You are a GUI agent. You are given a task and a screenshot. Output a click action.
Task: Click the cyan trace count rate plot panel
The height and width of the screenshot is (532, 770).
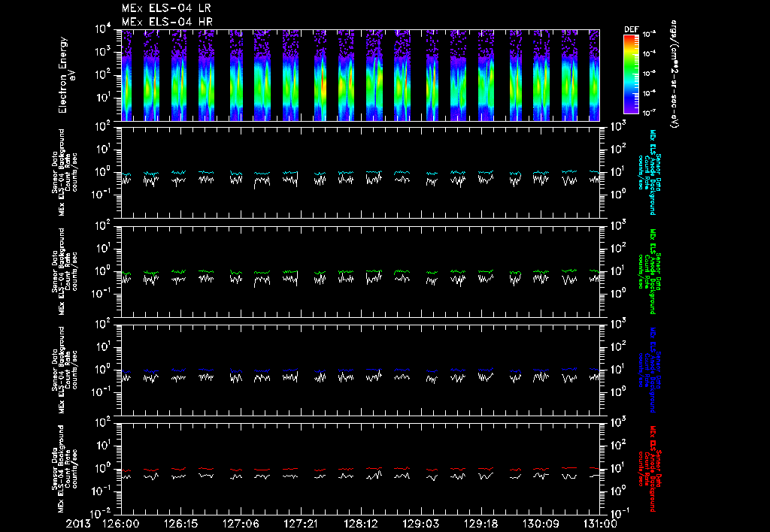(360, 173)
